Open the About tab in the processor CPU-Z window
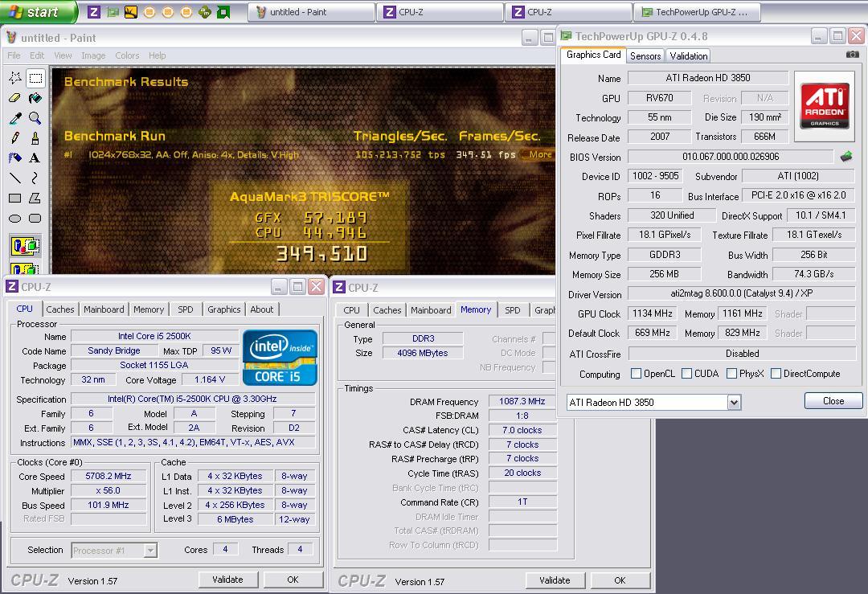Image resolution: width=868 pixels, height=594 pixels. (261, 309)
